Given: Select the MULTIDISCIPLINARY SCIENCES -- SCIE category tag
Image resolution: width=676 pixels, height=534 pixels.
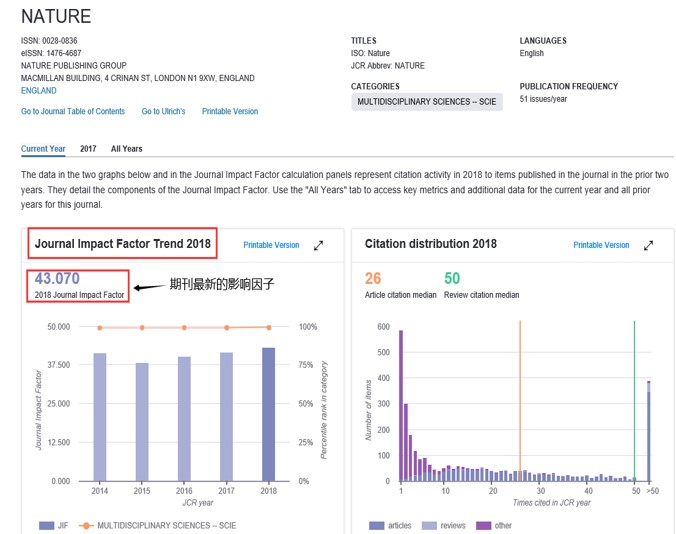Looking at the screenshot, I should pyautogui.click(x=427, y=102).
